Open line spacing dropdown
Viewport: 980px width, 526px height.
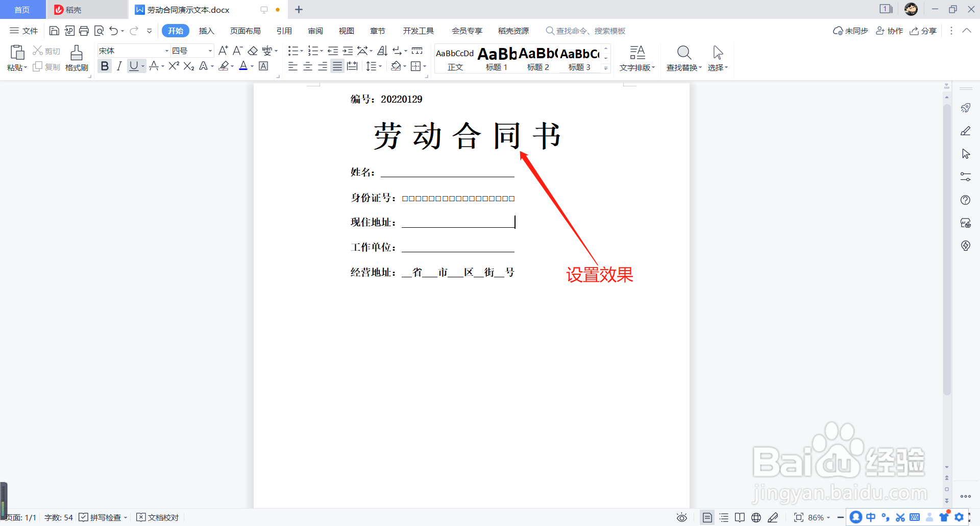tap(374, 66)
